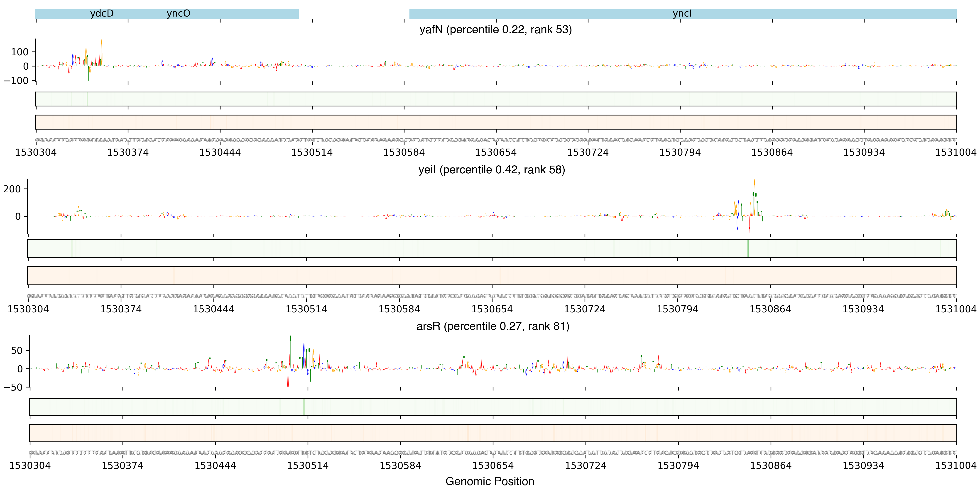Click the orange heatmap bar under yeiI

pyautogui.click(x=492, y=276)
